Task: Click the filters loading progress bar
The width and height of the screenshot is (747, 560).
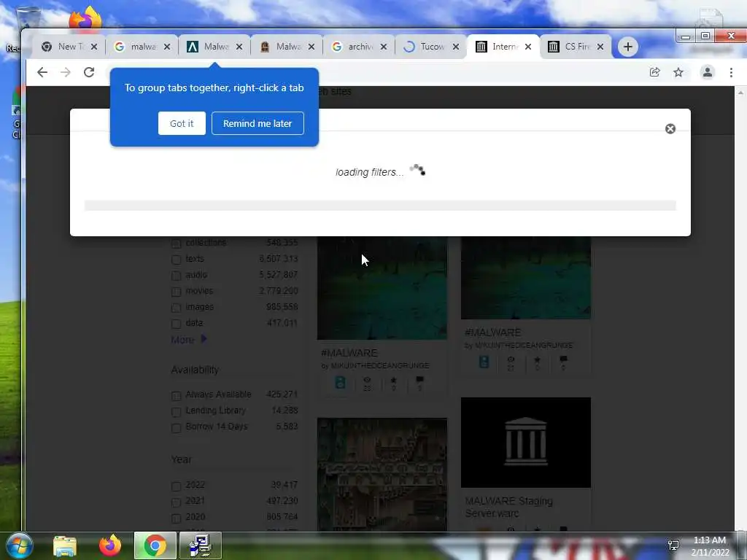Action: click(x=380, y=205)
